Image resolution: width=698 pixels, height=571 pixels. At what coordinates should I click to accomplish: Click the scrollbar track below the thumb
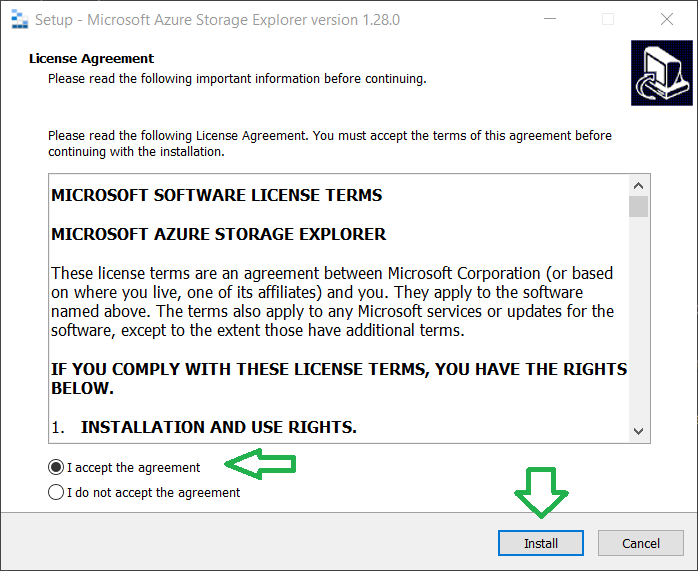(x=638, y=319)
